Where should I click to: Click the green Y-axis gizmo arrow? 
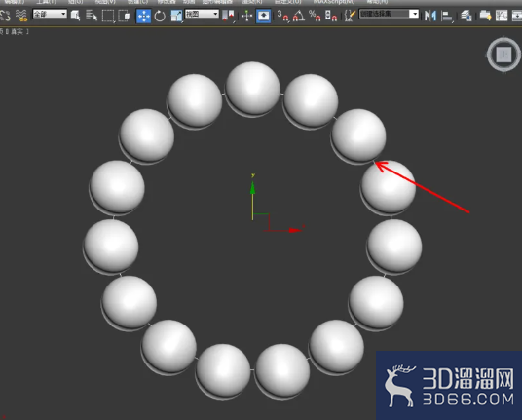(252, 188)
